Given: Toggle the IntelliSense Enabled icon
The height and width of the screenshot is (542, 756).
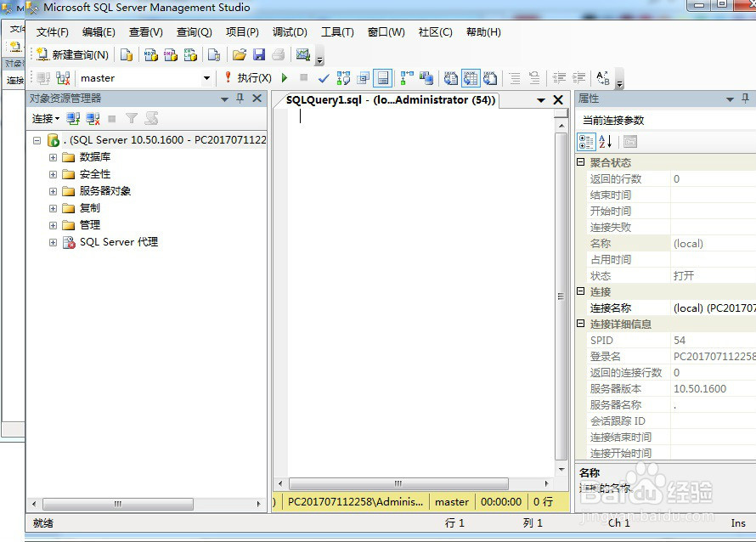Looking at the screenshot, I should (x=383, y=78).
